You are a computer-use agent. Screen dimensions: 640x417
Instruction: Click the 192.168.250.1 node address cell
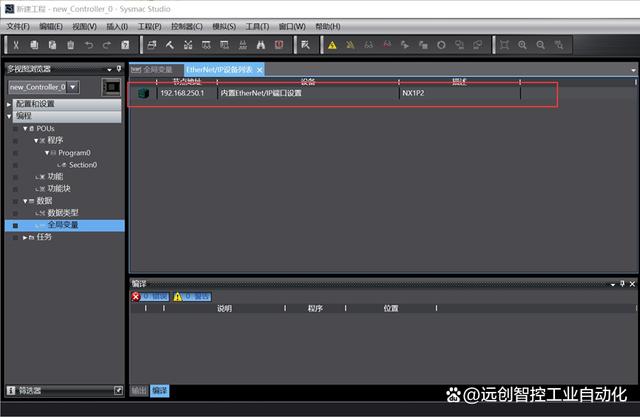[x=187, y=93]
